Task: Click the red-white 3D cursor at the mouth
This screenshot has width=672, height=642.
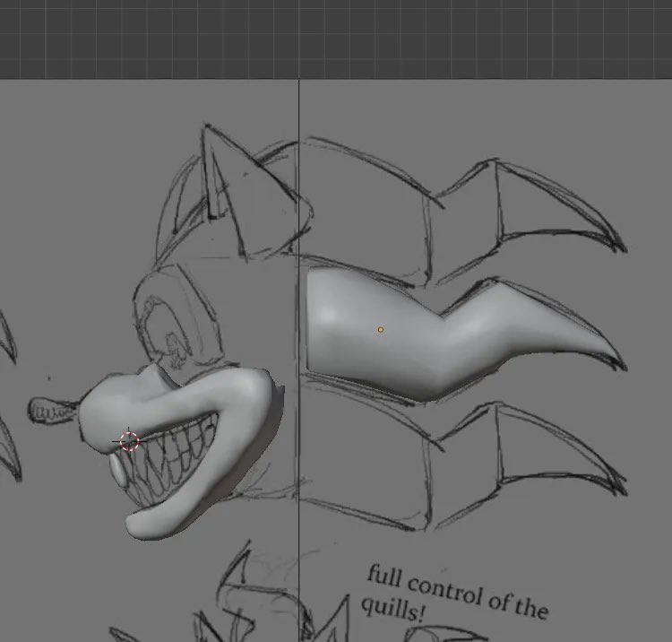Action: pos(129,441)
